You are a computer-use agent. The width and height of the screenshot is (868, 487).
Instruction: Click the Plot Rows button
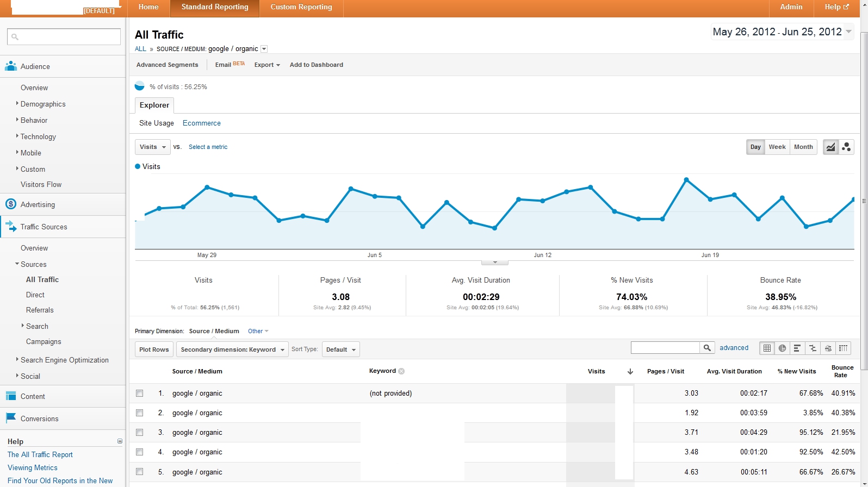click(x=154, y=349)
